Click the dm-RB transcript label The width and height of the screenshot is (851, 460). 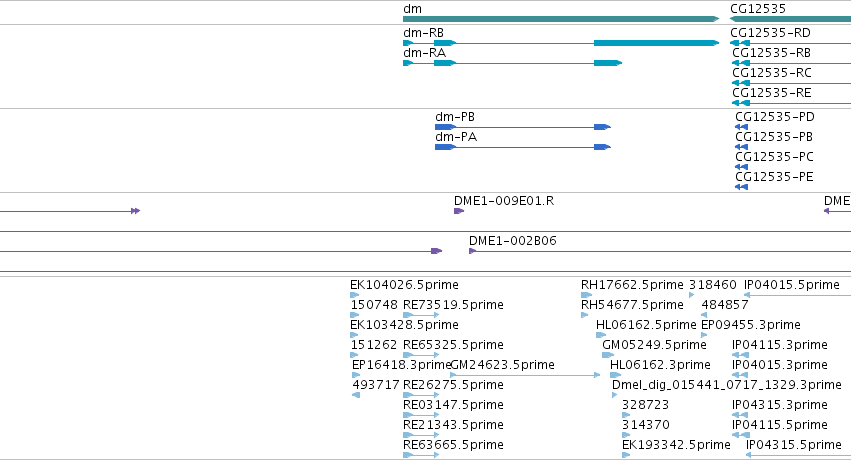423,33
